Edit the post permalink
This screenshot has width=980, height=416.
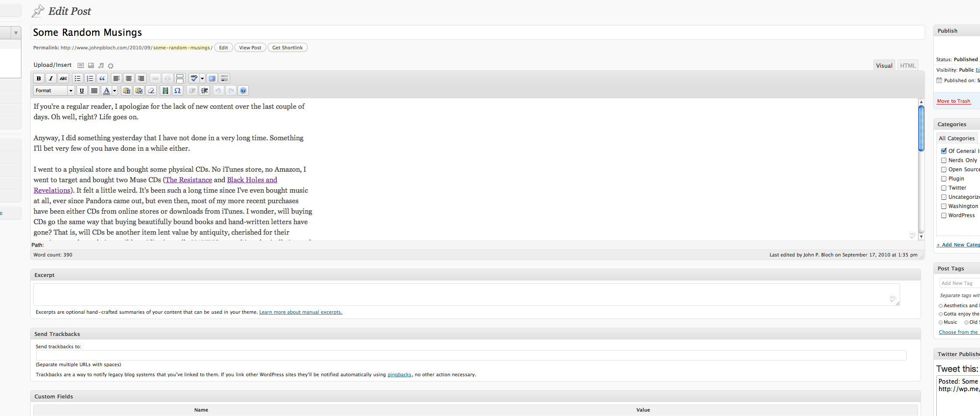(224, 48)
